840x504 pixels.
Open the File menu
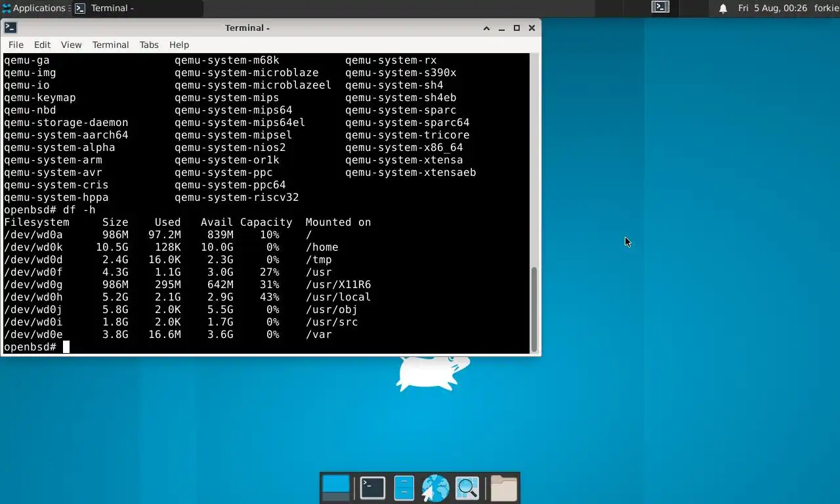(16, 45)
